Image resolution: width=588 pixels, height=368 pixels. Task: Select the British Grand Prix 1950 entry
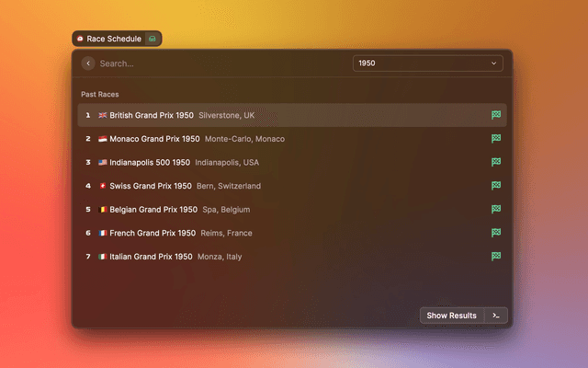click(152, 115)
